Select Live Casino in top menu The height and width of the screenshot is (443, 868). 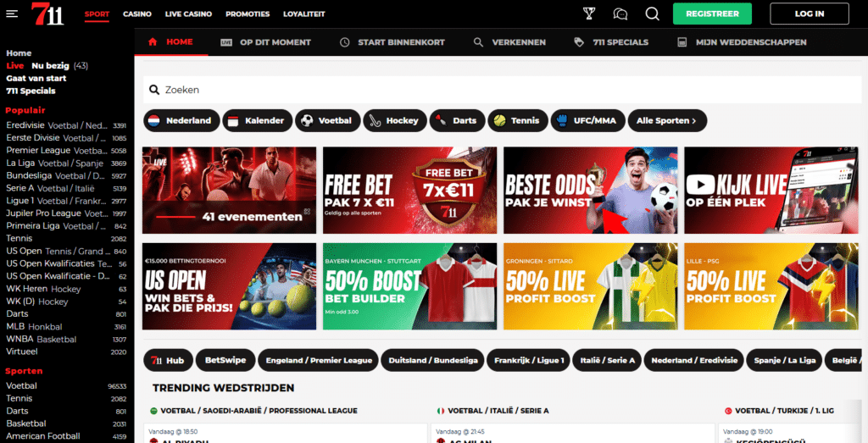point(188,14)
